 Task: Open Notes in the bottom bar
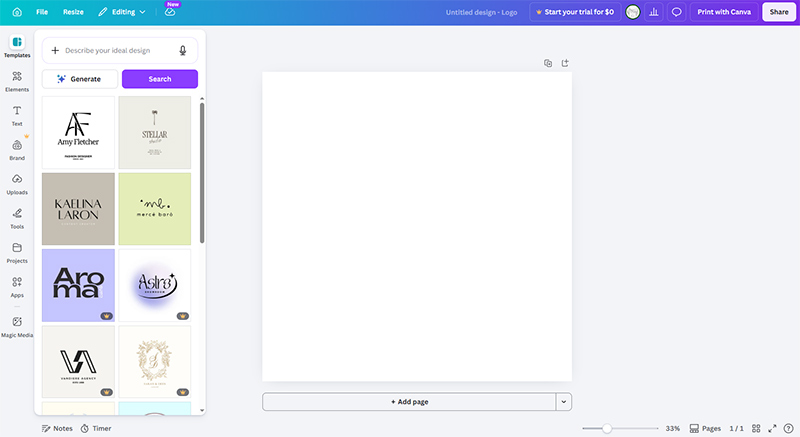[x=57, y=428]
